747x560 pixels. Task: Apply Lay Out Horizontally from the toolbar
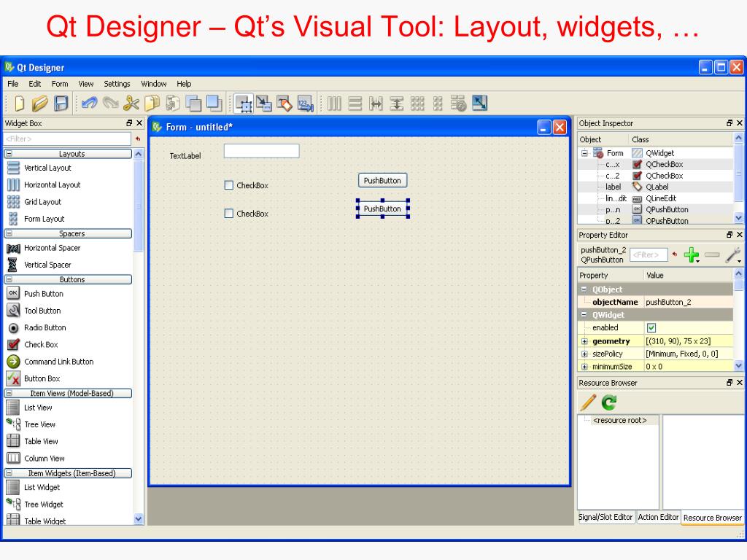tap(334, 104)
